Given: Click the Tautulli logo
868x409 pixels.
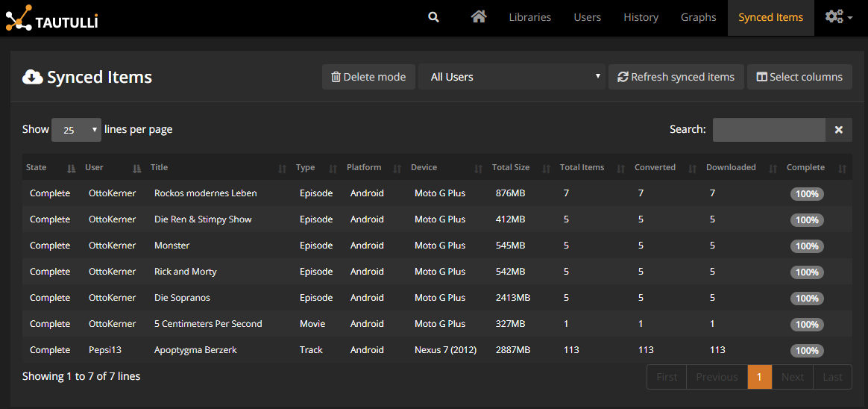Looking at the screenshot, I should point(52,18).
